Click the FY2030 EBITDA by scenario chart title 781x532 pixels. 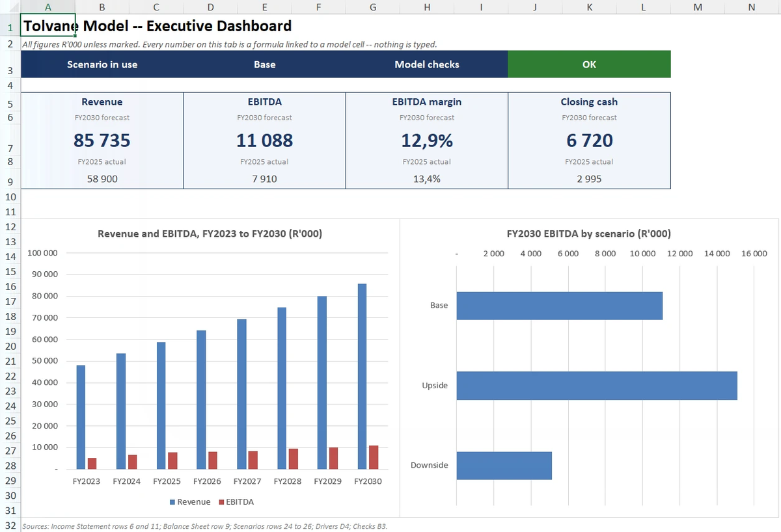[x=589, y=233]
